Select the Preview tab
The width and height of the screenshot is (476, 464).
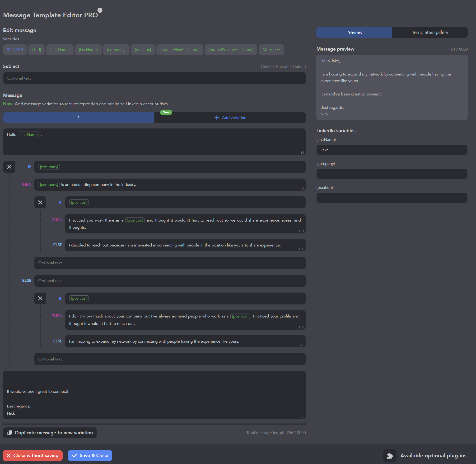(354, 32)
